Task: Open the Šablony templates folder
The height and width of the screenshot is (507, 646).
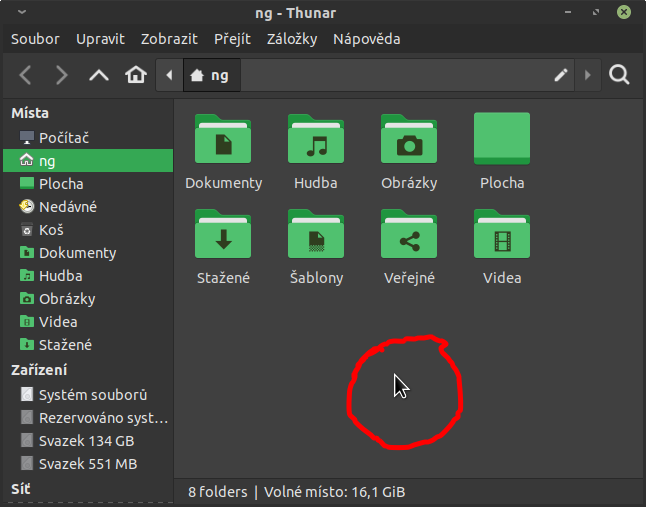Action: click(316, 235)
